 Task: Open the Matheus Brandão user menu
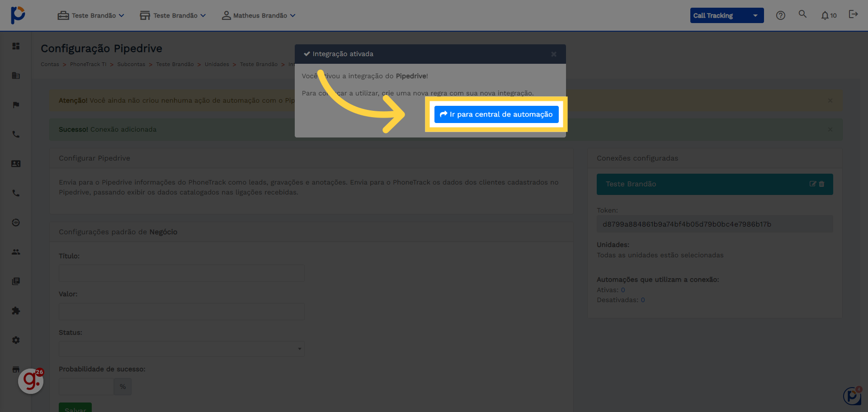(259, 15)
